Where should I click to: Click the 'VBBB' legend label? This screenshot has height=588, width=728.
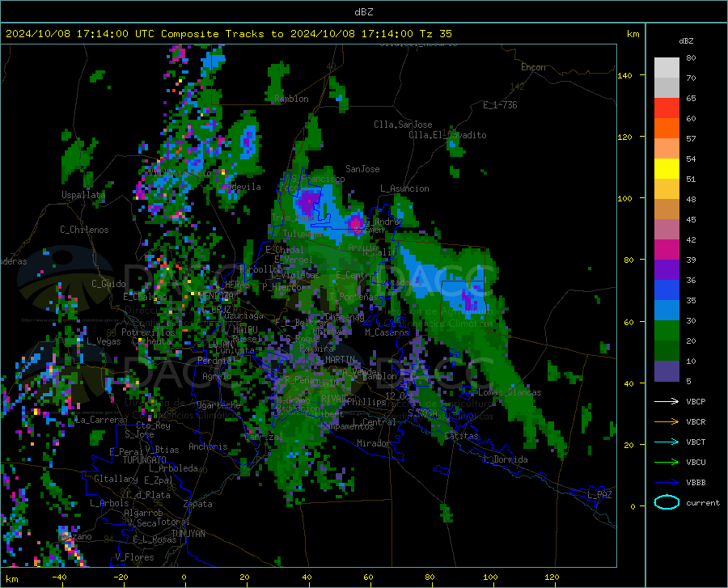[x=696, y=483]
